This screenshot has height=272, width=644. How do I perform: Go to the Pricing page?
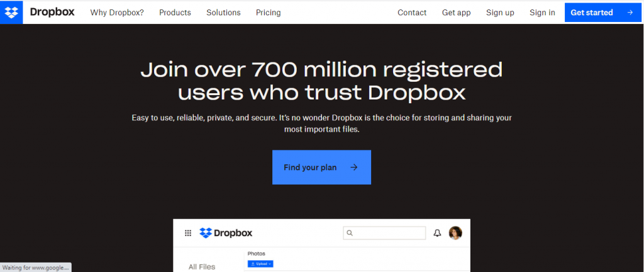pos(268,13)
